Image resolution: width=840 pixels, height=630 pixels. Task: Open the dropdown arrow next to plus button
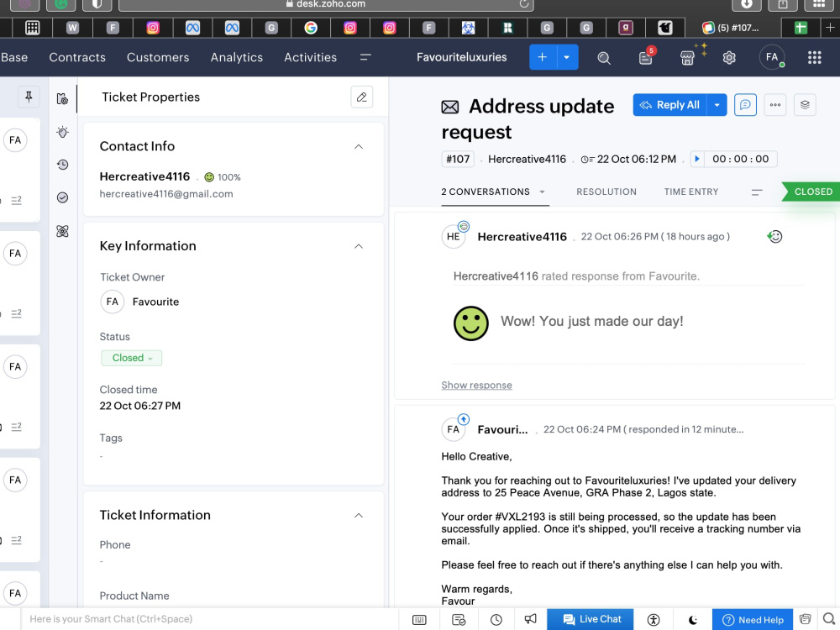pos(567,57)
